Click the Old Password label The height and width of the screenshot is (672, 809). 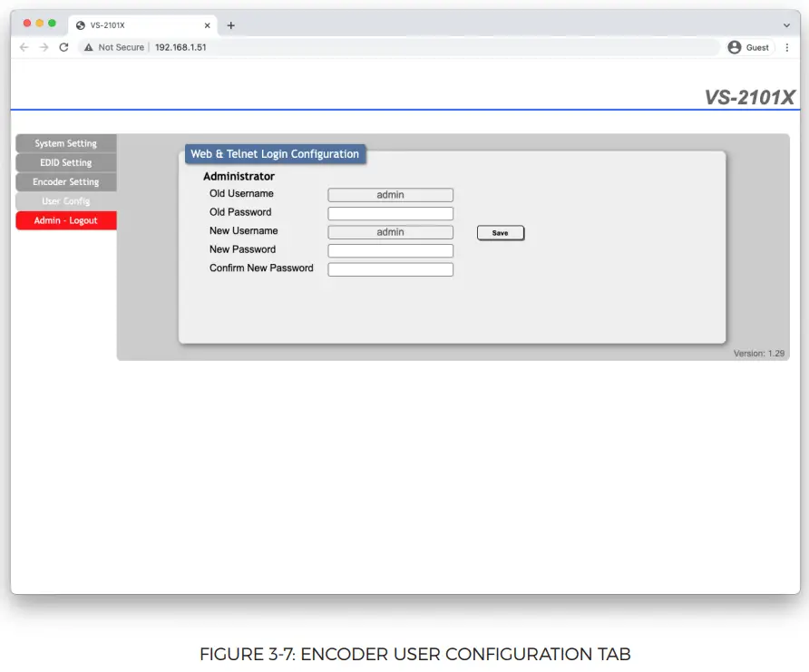(x=240, y=212)
